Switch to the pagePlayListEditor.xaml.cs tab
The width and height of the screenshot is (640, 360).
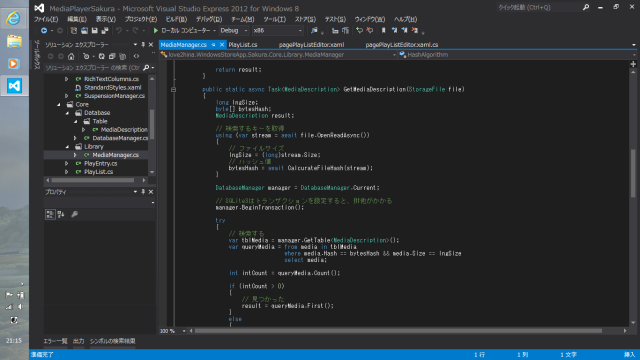pos(402,45)
